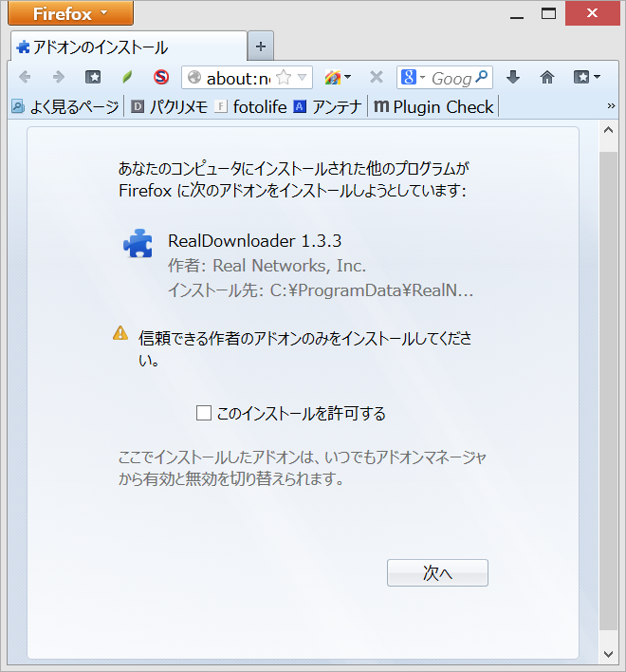Open downloads with the down arrow icon
The height and width of the screenshot is (672, 626).
point(512,77)
